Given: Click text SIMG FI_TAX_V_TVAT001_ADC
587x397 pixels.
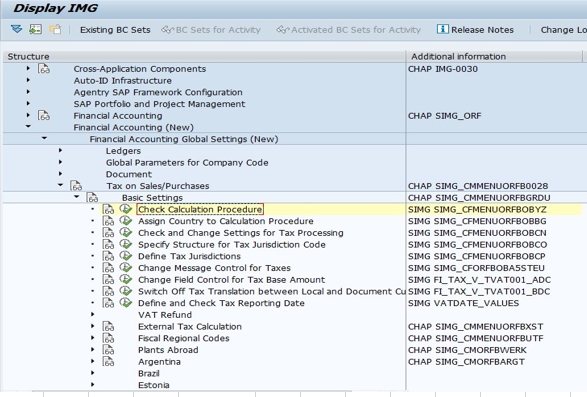Looking at the screenshot, I should [x=479, y=279].
